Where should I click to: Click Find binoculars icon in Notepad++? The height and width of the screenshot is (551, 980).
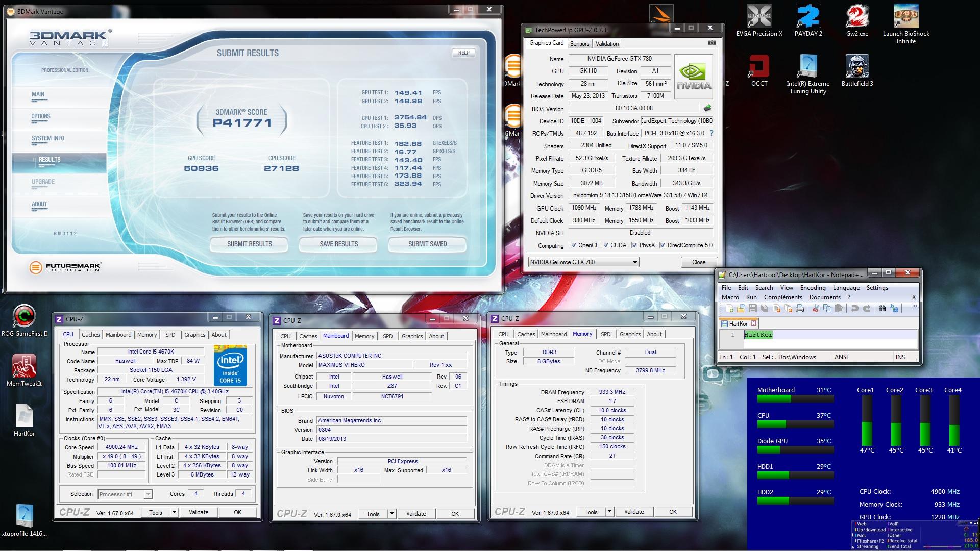point(882,309)
